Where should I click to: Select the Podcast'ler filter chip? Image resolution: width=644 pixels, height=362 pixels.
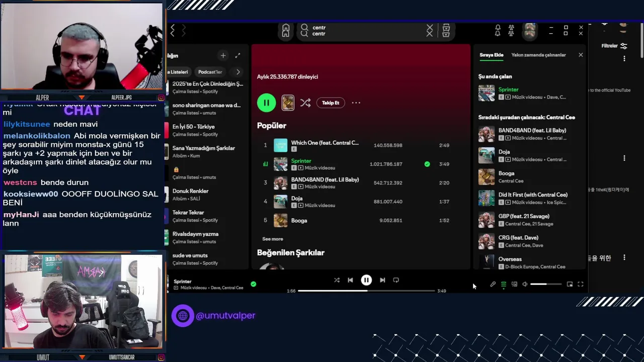210,72
